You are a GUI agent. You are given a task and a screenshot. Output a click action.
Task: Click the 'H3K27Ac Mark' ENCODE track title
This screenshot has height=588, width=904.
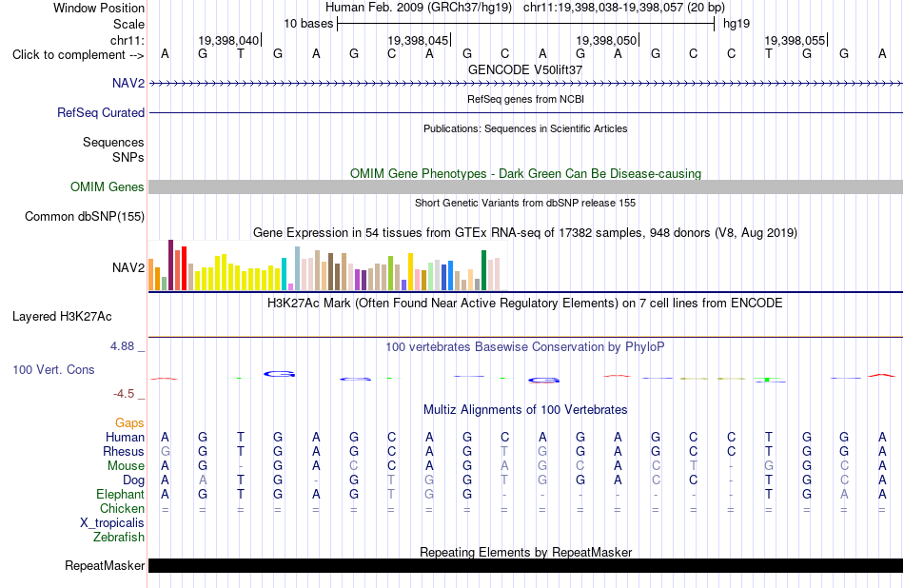coord(525,304)
